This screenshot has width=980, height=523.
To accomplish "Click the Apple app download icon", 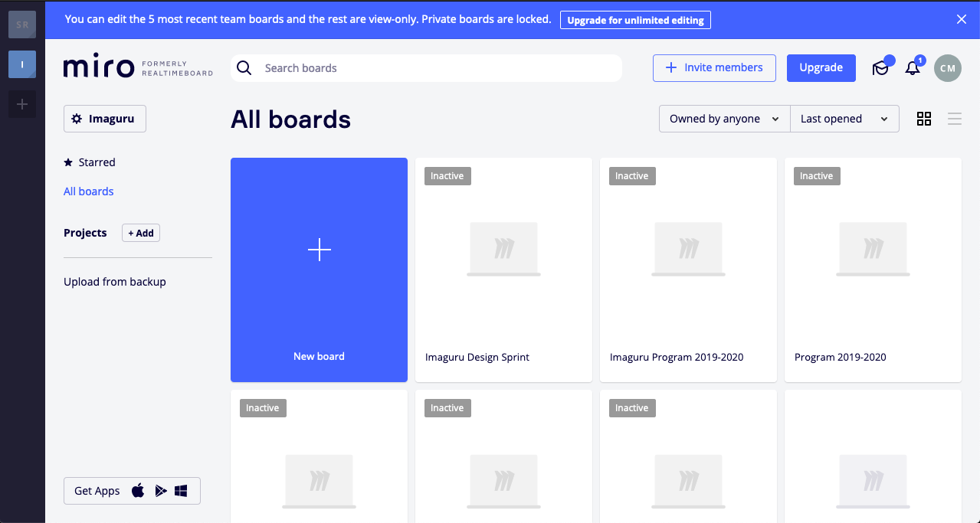I will (138, 491).
